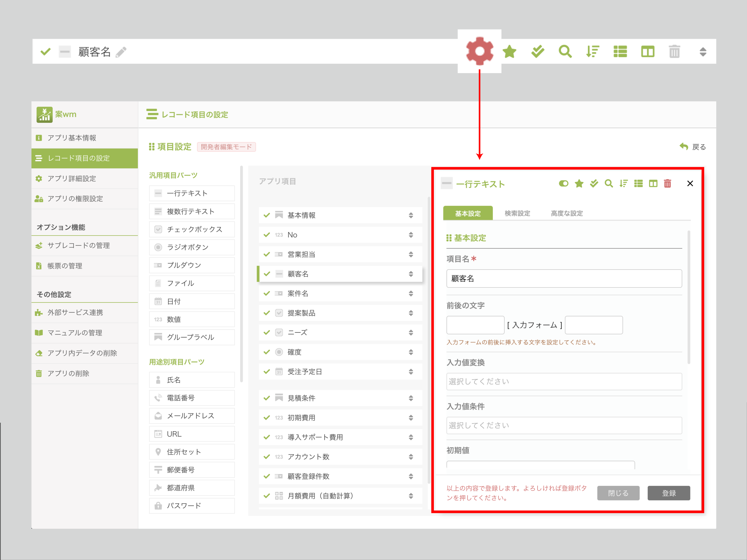Toggle the check mark on No row
The image size is (747, 560).
pos(267,235)
